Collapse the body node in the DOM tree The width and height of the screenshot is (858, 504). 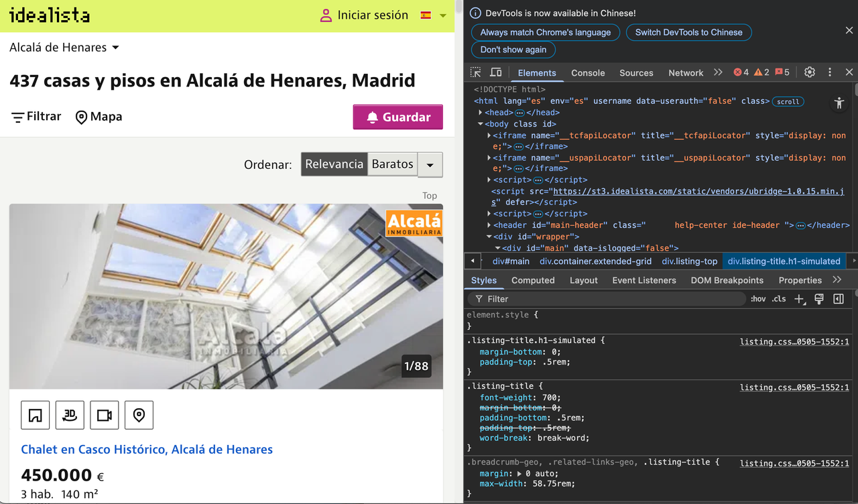click(480, 124)
